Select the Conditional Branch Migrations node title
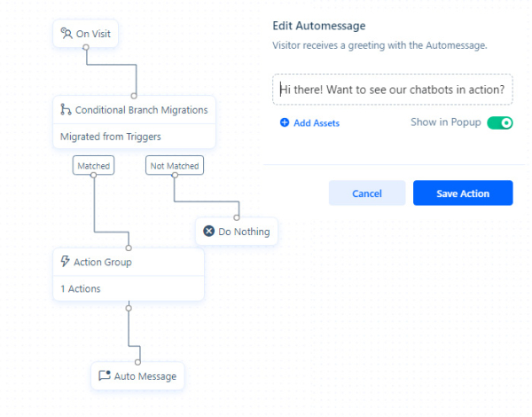The width and height of the screenshot is (532, 417). pos(142,110)
